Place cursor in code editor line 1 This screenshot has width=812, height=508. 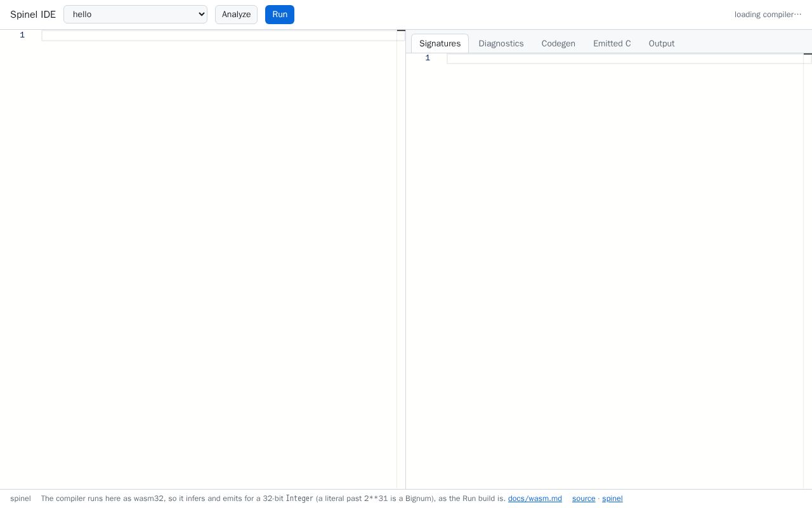[223, 36]
